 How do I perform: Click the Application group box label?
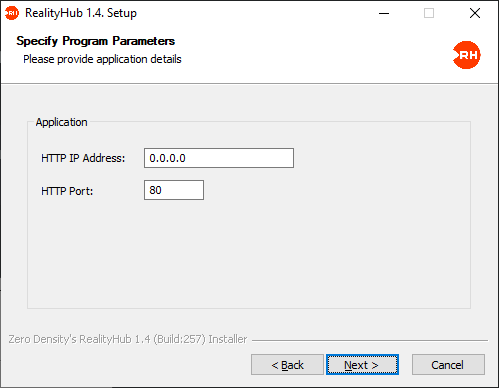pos(62,122)
